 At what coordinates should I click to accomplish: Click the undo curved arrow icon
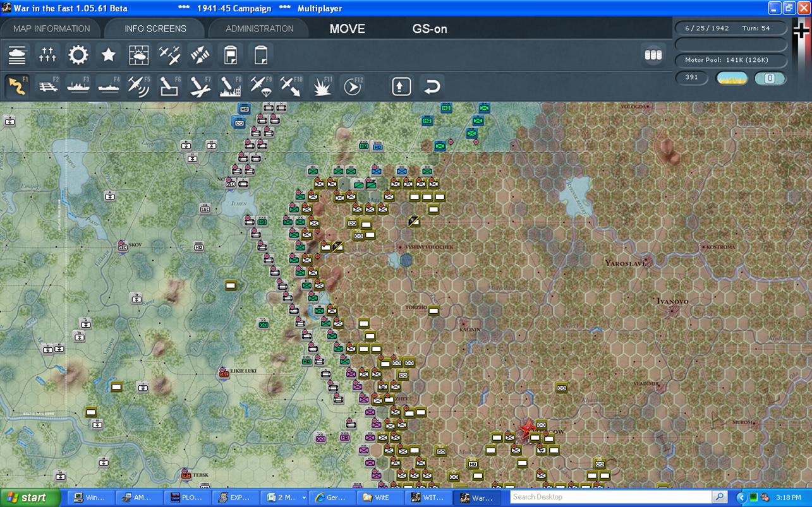point(432,86)
